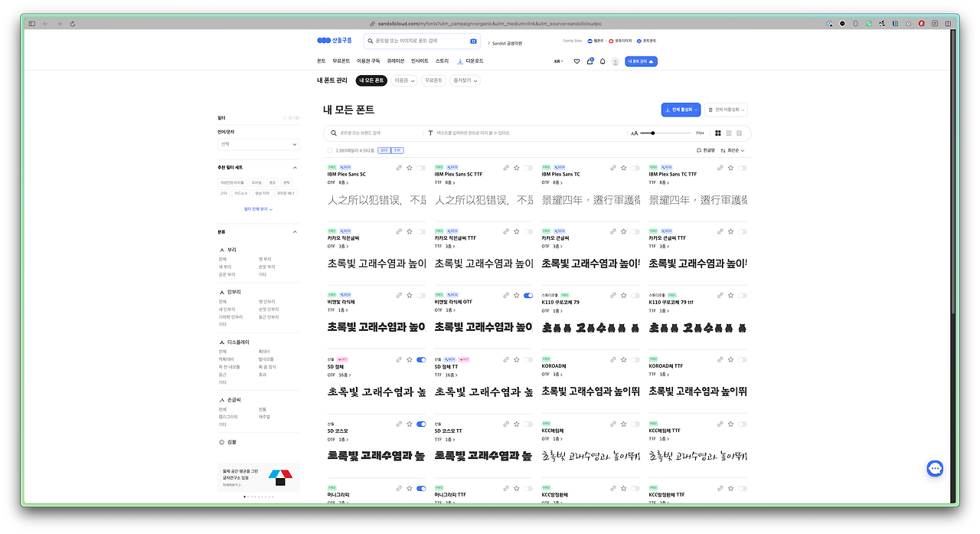The image size is (980, 534).
Task: Check the select-all fonts checkbox
Action: pos(328,150)
